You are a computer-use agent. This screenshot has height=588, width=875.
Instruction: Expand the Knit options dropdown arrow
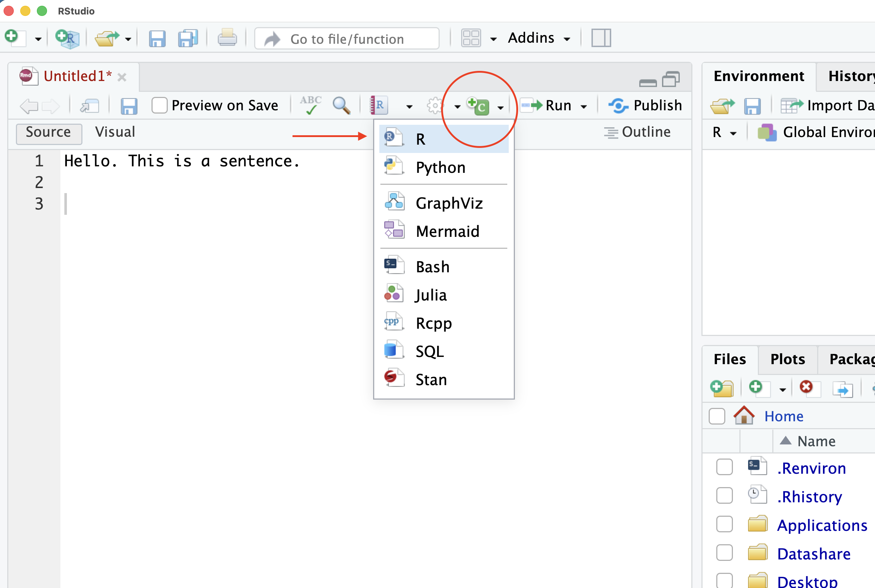coord(409,107)
